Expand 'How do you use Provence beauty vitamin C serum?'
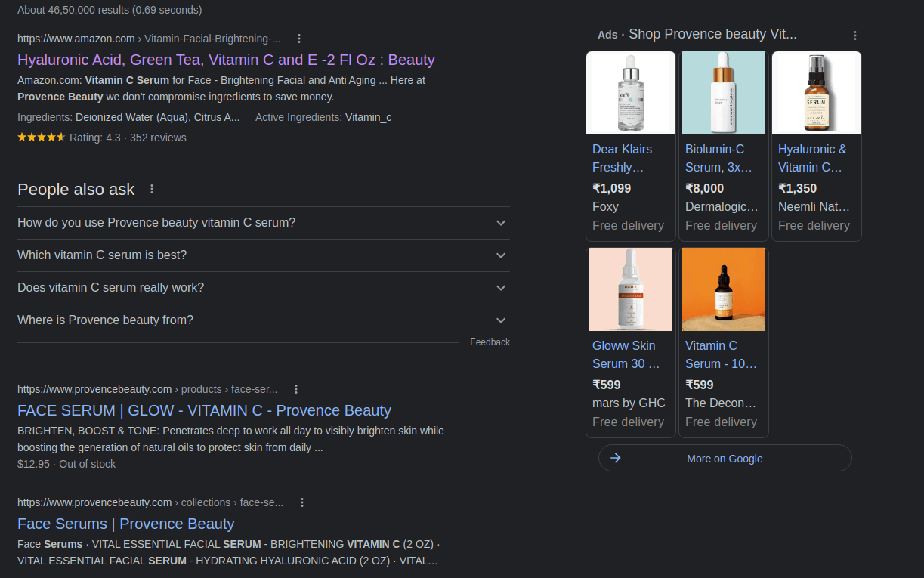Screen dimensions: 924x578 click(264, 223)
